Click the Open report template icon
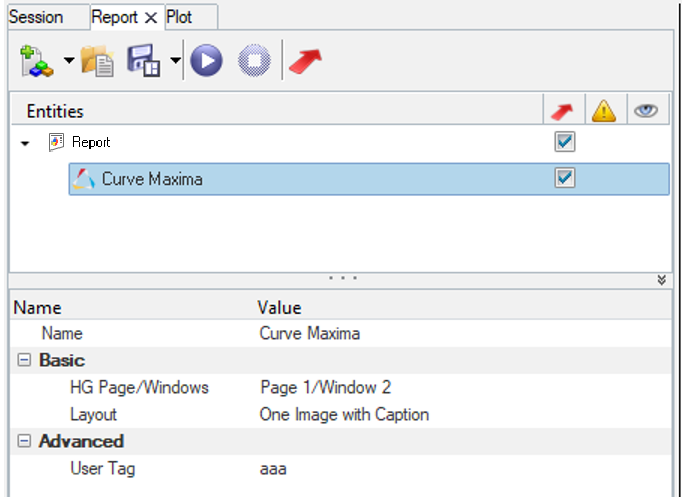 97,61
